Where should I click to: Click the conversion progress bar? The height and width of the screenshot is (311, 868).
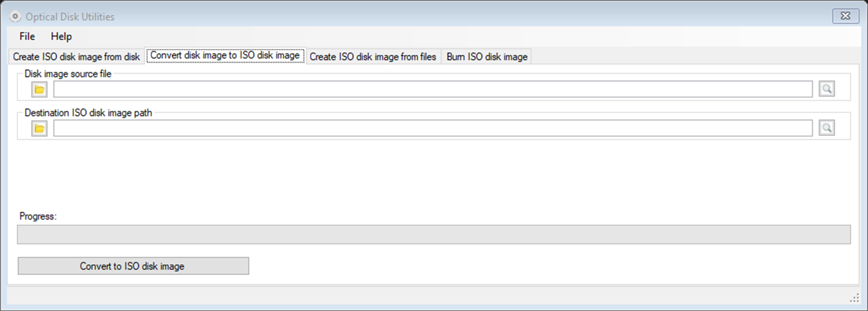[434, 235]
